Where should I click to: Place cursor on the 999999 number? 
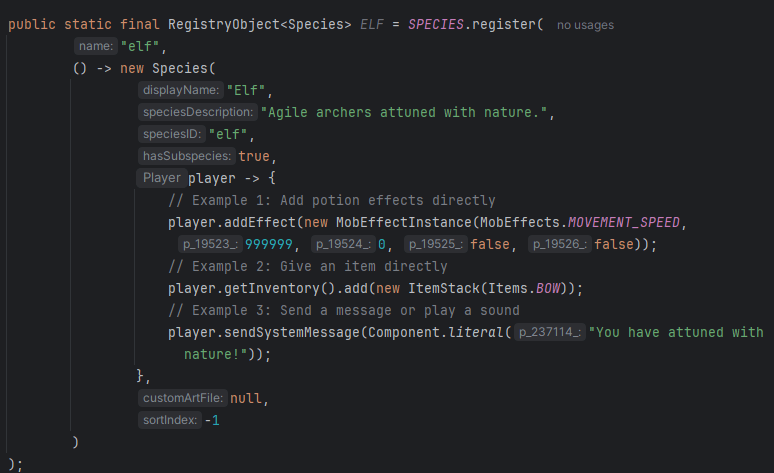tap(269, 244)
